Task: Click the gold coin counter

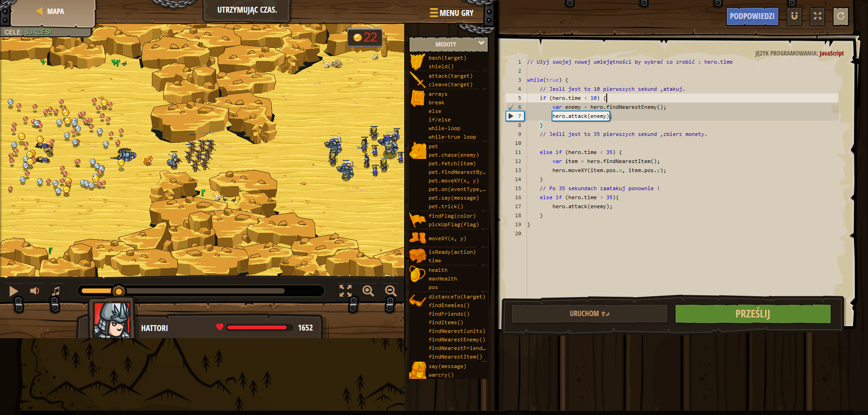Action: (x=365, y=37)
